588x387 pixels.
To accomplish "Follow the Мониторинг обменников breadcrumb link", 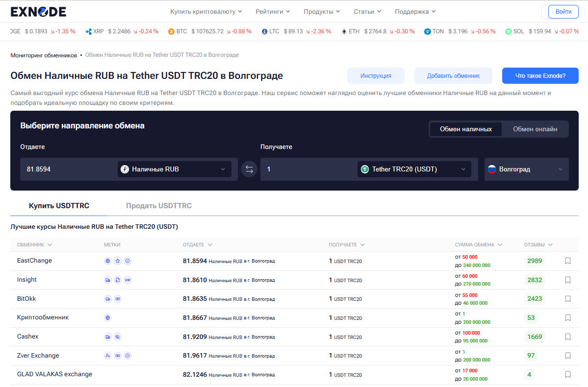I will point(44,55).
